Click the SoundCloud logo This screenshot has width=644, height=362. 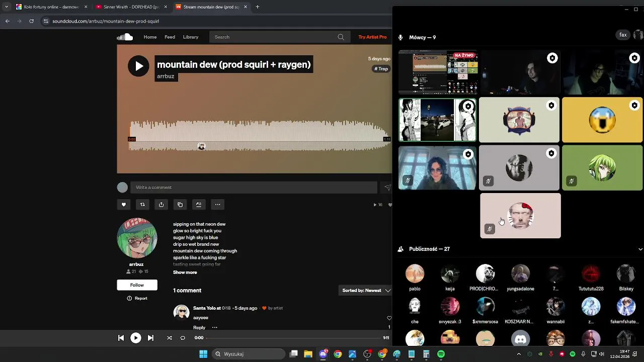pos(125,37)
